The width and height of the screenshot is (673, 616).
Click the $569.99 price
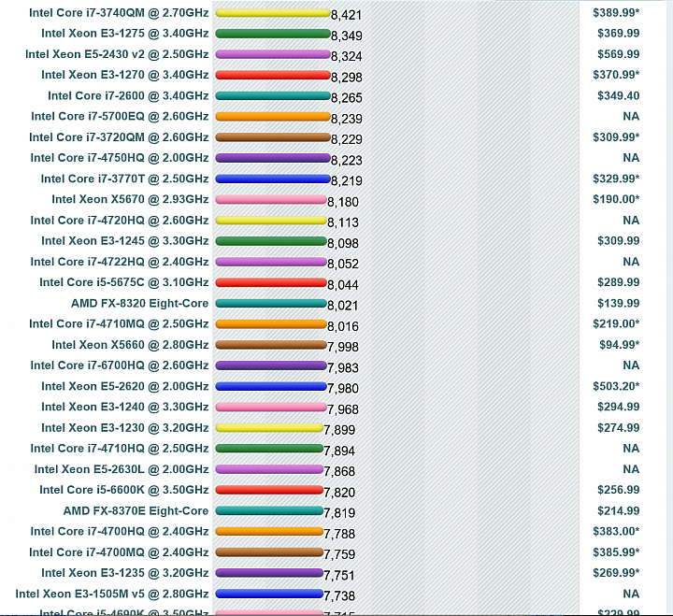619,54
